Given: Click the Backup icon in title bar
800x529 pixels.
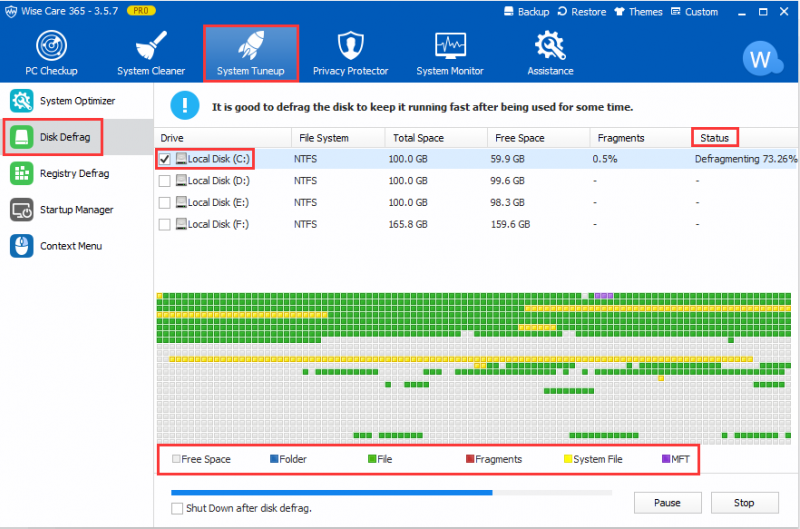Looking at the screenshot, I should click(509, 11).
